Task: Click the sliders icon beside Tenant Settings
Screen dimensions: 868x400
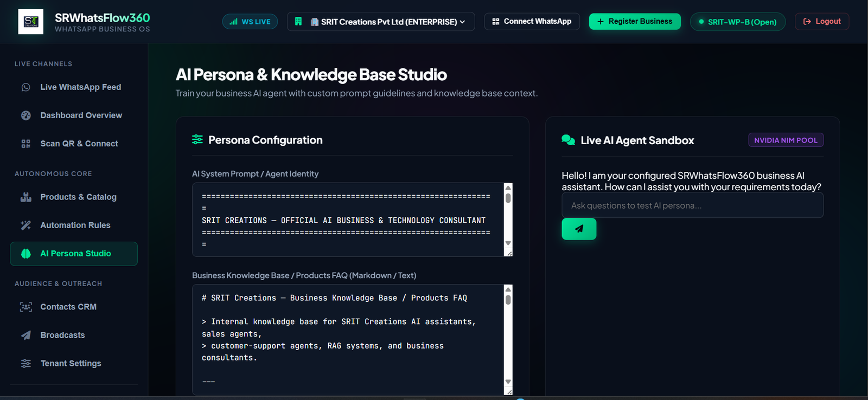Action: (x=25, y=363)
